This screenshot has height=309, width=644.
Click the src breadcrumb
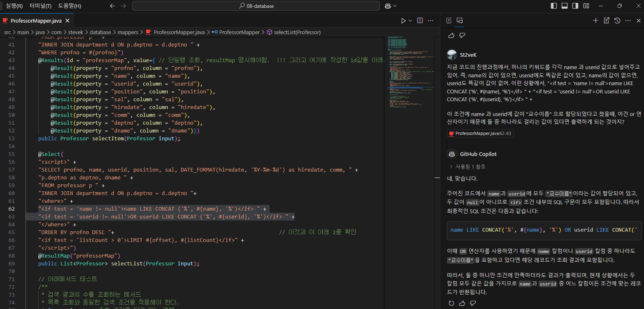(7, 32)
